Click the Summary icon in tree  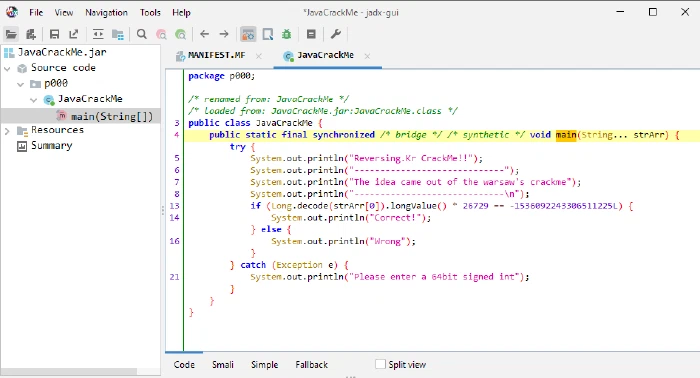coord(22,146)
